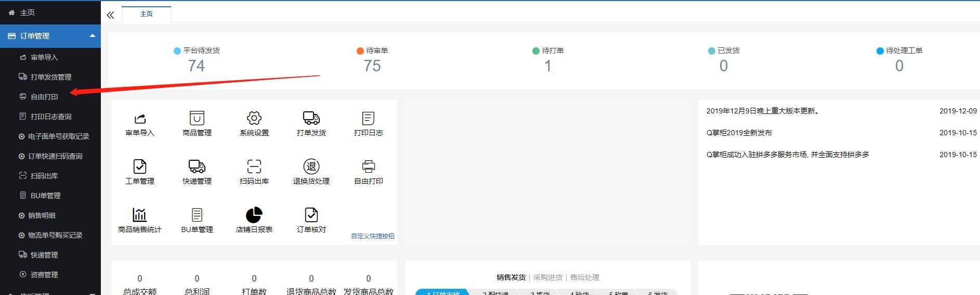
Task: Open the 订单核对 shortcut icon
Action: pos(311,215)
